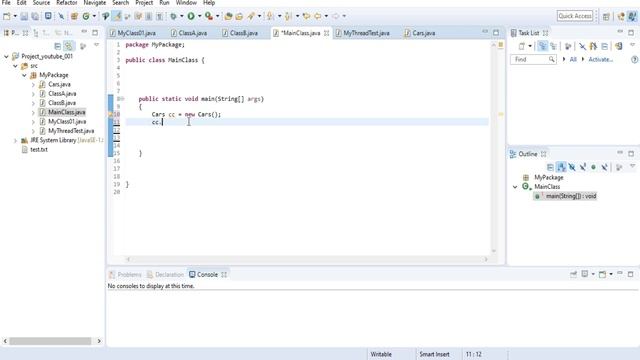Open Run configurations dropdown arrow
This screenshot has height=360, width=640.
coord(200,16)
